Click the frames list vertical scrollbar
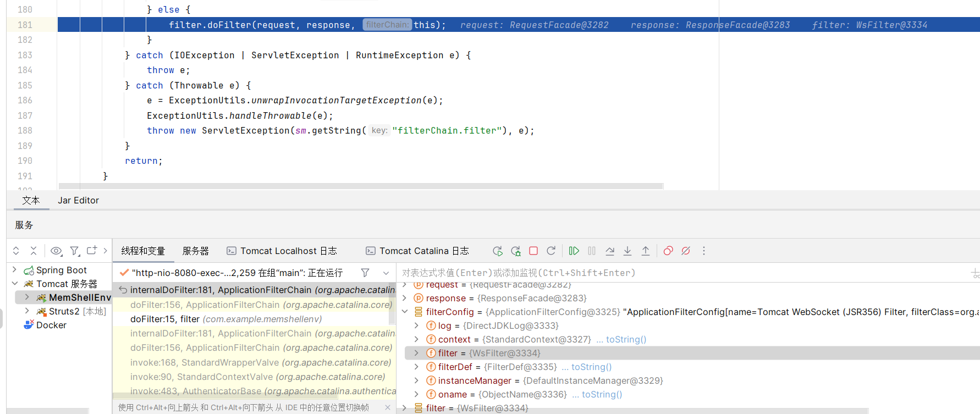This screenshot has width=980, height=414. (x=392, y=303)
